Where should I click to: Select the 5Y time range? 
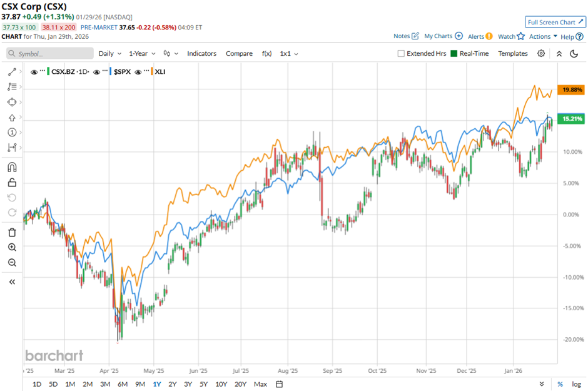204,384
